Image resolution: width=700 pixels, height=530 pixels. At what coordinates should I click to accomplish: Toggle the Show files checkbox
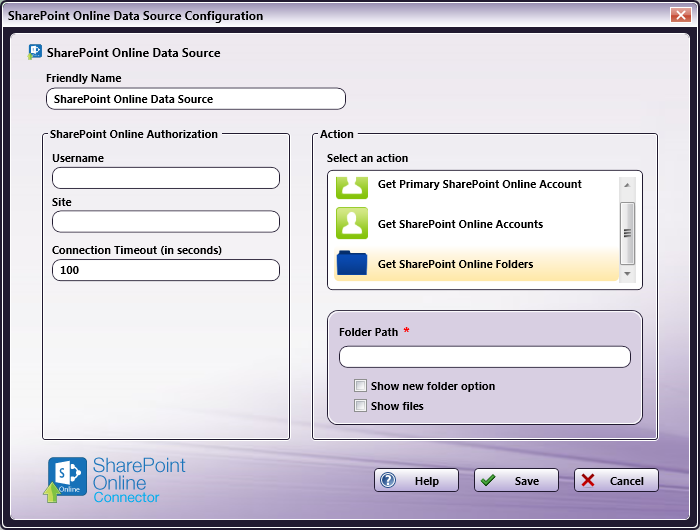(360, 405)
